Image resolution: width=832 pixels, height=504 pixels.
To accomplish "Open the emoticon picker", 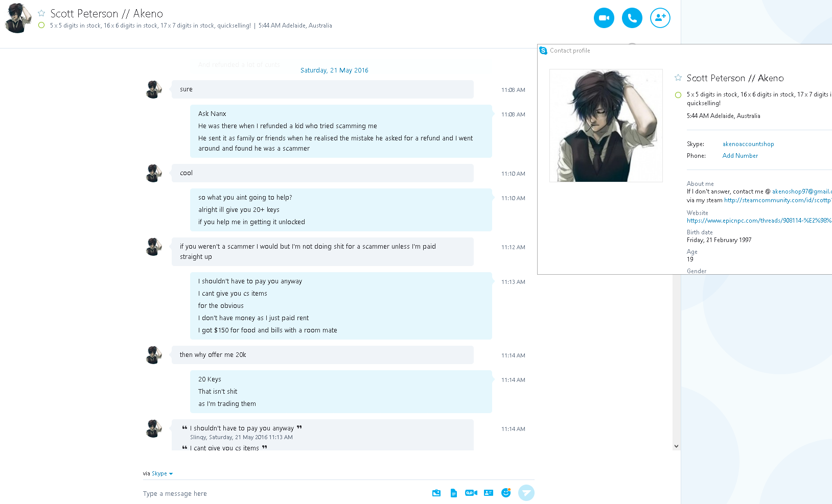I will tap(506, 493).
